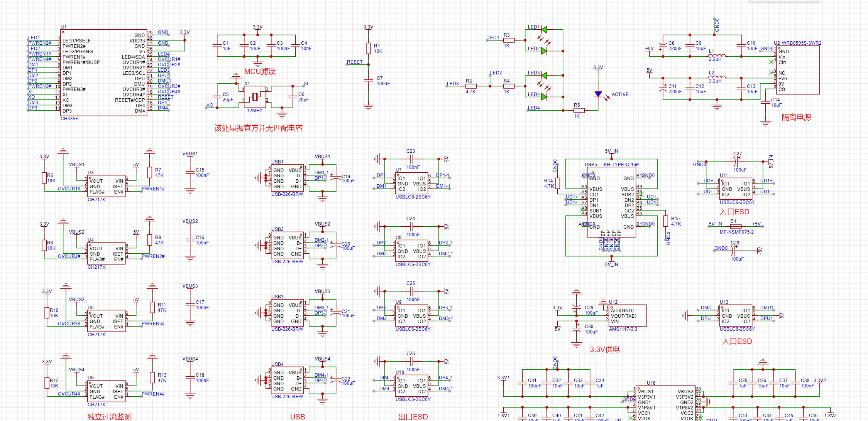Screen dimensions: 868x421
Task: Select the U10 USBLC6-2SC6Y ESD chip
Action: coord(412,386)
